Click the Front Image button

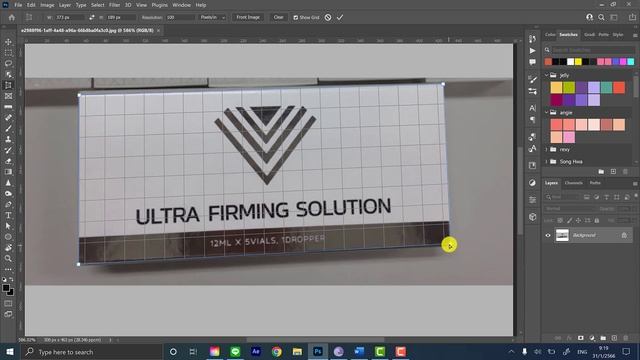click(248, 17)
